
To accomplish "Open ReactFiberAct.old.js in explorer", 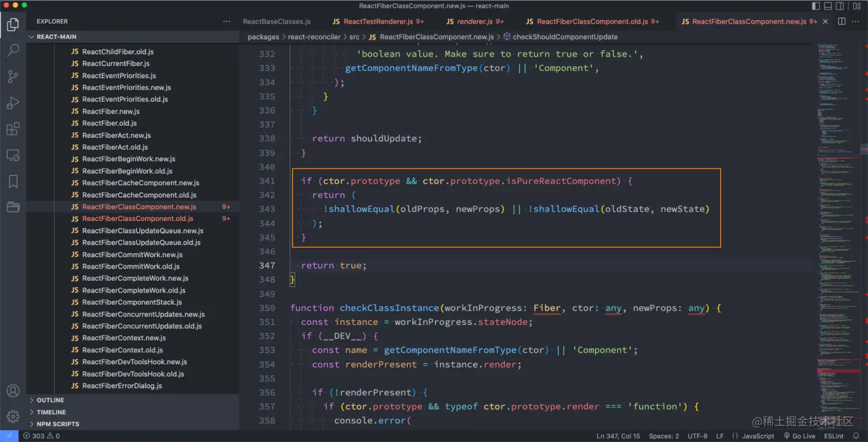I will [133, 147].
